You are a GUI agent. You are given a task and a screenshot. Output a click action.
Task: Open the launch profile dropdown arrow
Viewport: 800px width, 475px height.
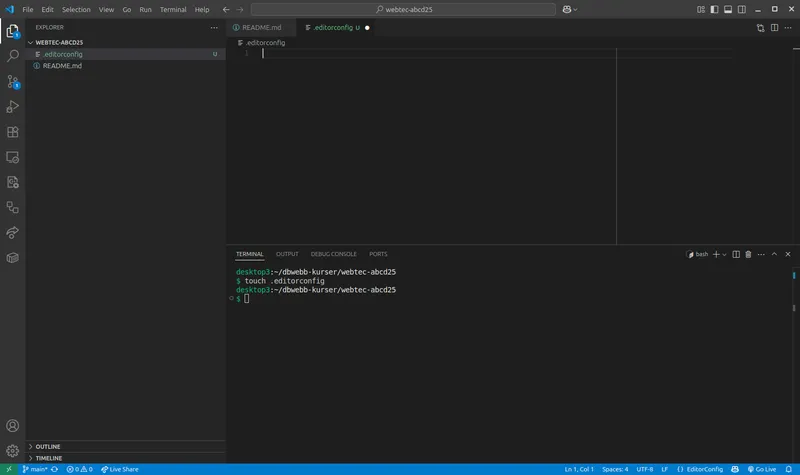pos(724,254)
